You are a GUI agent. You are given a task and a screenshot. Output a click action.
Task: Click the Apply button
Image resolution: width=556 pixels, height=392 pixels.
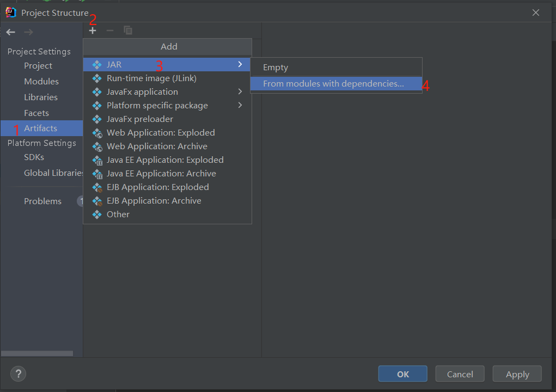click(517, 374)
